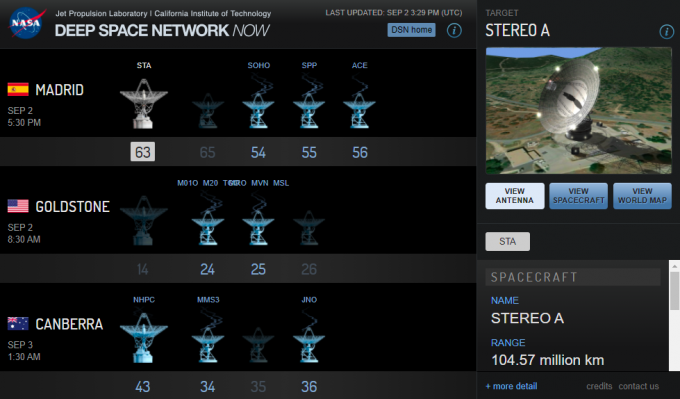Click the ACE spacecraft label
This screenshot has width=680, height=399.
(360, 65)
